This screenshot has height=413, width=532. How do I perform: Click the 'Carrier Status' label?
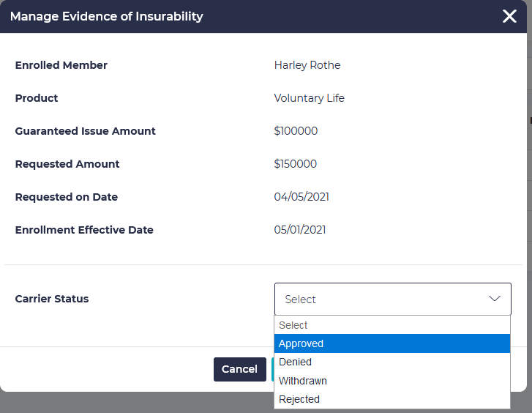52,299
